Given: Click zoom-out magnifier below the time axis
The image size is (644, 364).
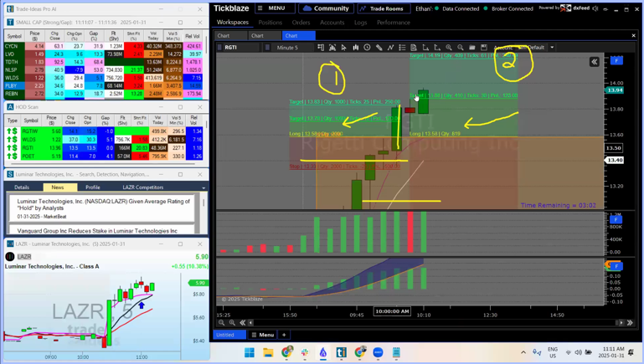Looking at the screenshot, I should click(221, 322).
